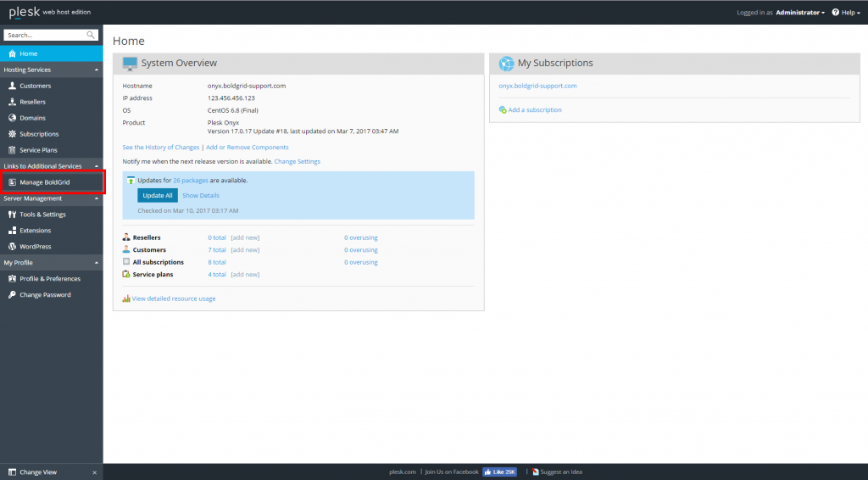Select Home in the sidebar
The width and height of the screenshot is (868, 480).
pyautogui.click(x=29, y=53)
